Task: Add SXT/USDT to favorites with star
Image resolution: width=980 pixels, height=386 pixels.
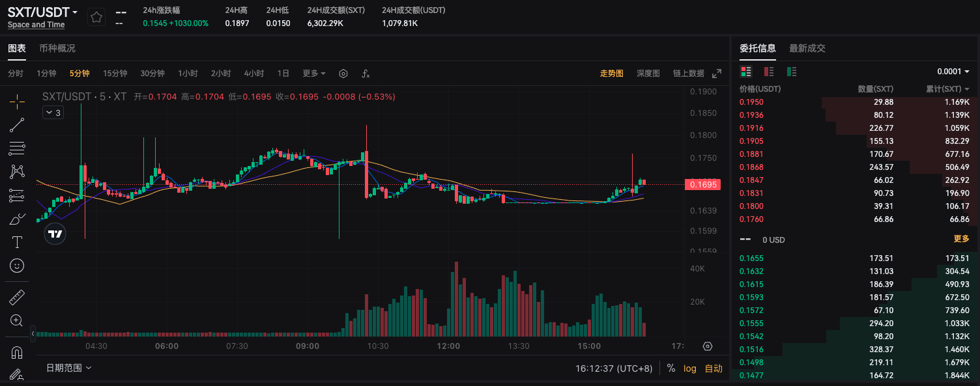Action: click(96, 18)
